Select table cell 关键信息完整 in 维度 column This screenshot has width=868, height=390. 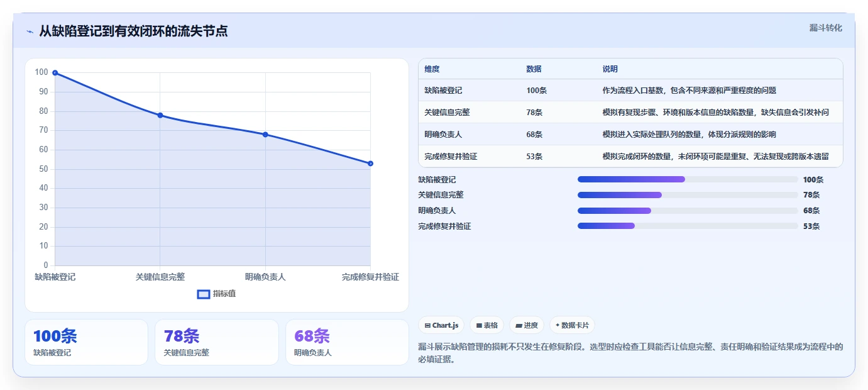coord(447,113)
